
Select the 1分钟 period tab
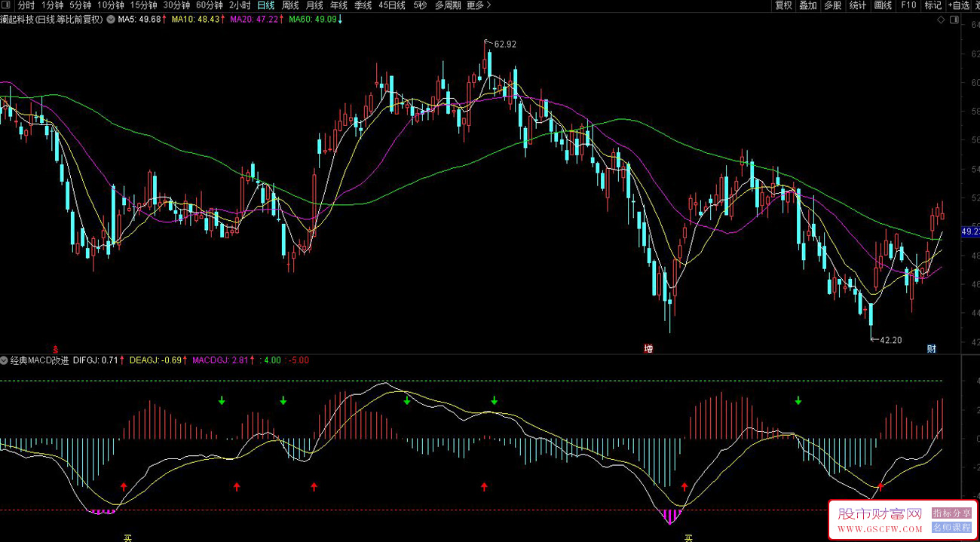53,5
